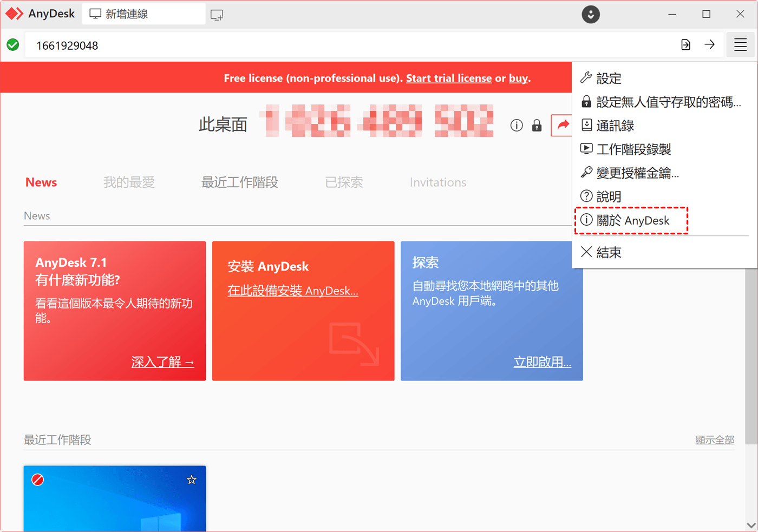The width and height of the screenshot is (758, 532).
Task: Click the connect arrow icon in address bar
Action: click(x=709, y=45)
